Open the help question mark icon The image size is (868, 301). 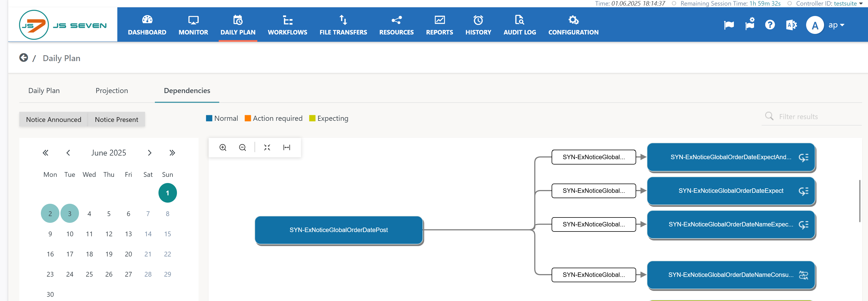770,25
